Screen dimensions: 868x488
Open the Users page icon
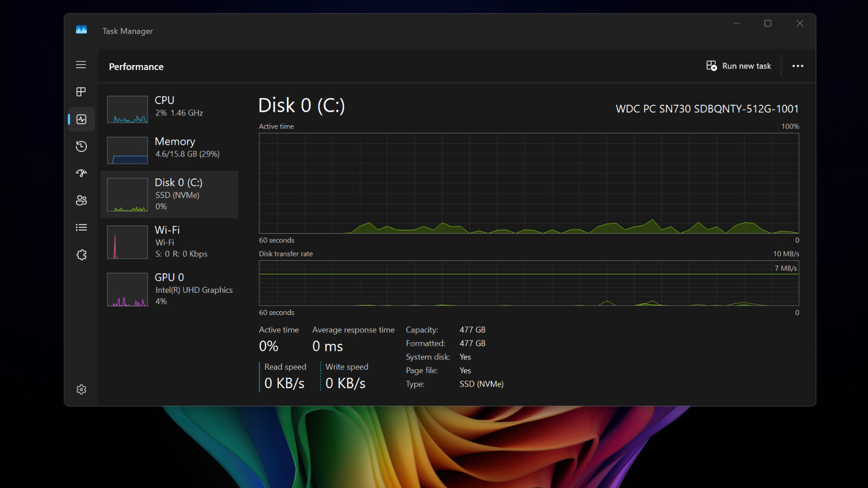[81, 200]
